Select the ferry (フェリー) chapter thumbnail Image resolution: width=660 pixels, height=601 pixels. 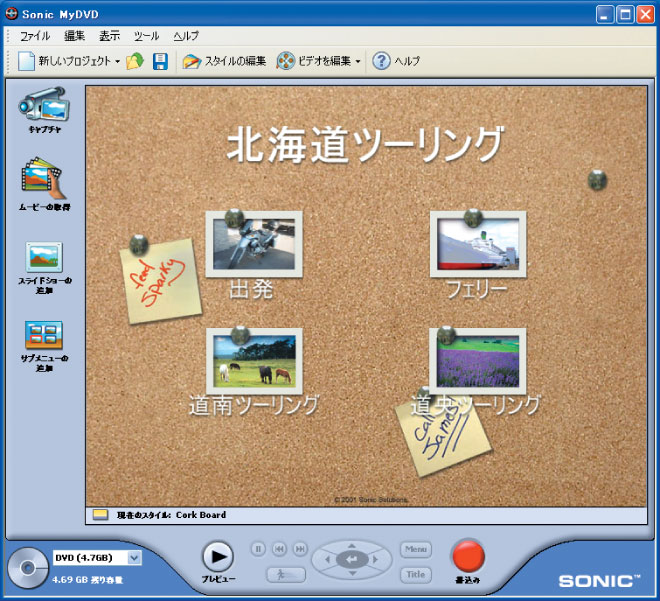pos(475,244)
